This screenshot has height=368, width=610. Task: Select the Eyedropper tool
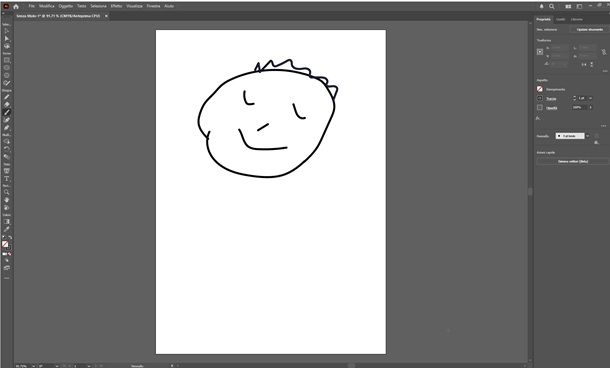tap(7, 229)
